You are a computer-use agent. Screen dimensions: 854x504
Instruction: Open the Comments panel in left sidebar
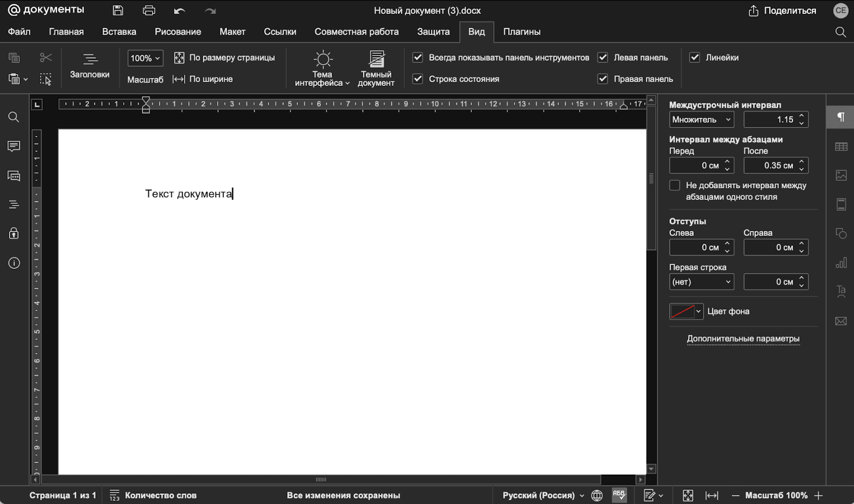(14, 146)
